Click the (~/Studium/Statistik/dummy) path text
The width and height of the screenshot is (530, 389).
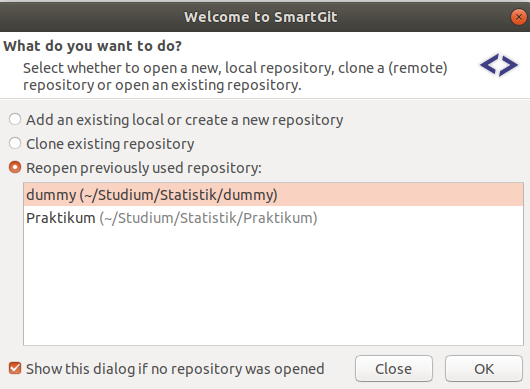coord(178,195)
